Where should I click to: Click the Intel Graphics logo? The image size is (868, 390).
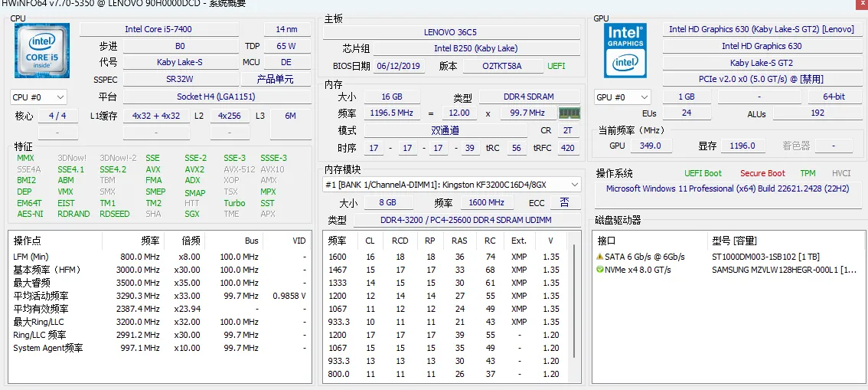625,51
